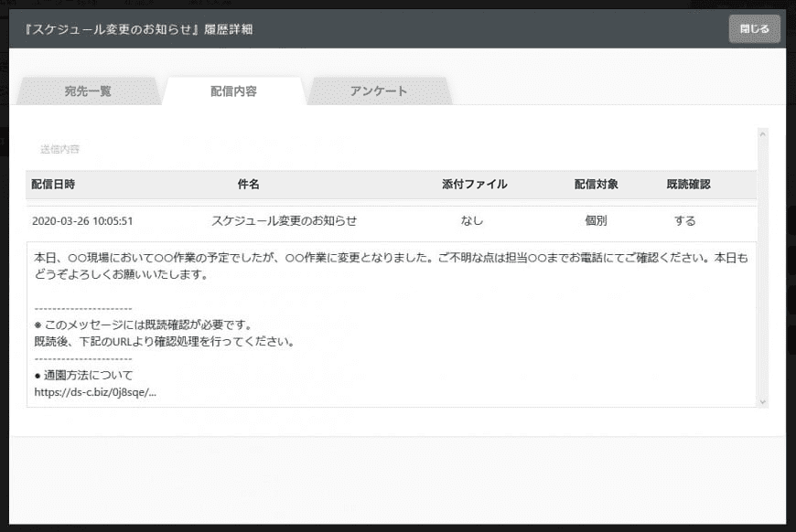Open the https://ds-c.biz/0j8sqe/... link
The image size is (796, 532).
tap(95, 392)
